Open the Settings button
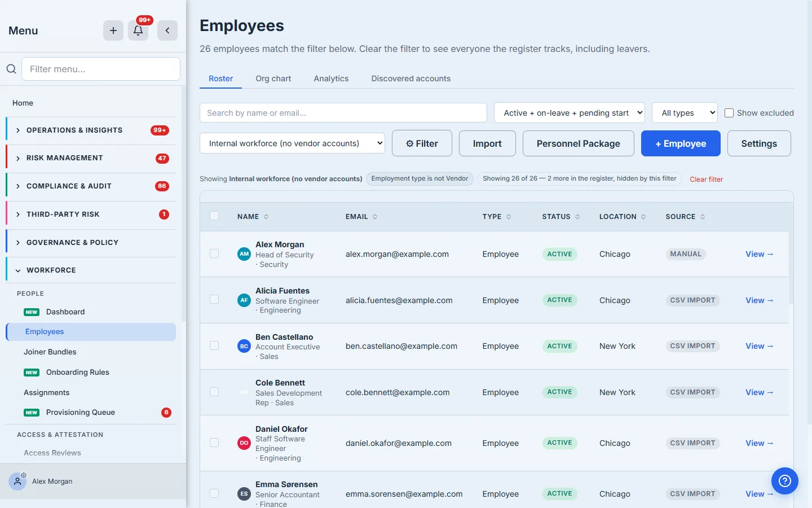Screen dimensions: 812x508 [759, 143]
